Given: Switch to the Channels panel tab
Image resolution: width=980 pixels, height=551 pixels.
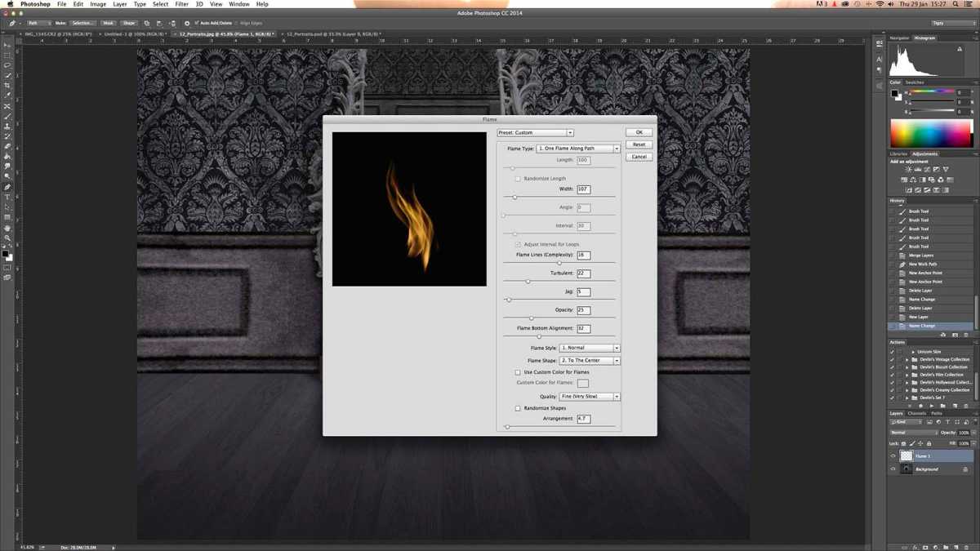Looking at the screenshot, I should point(917,413).
